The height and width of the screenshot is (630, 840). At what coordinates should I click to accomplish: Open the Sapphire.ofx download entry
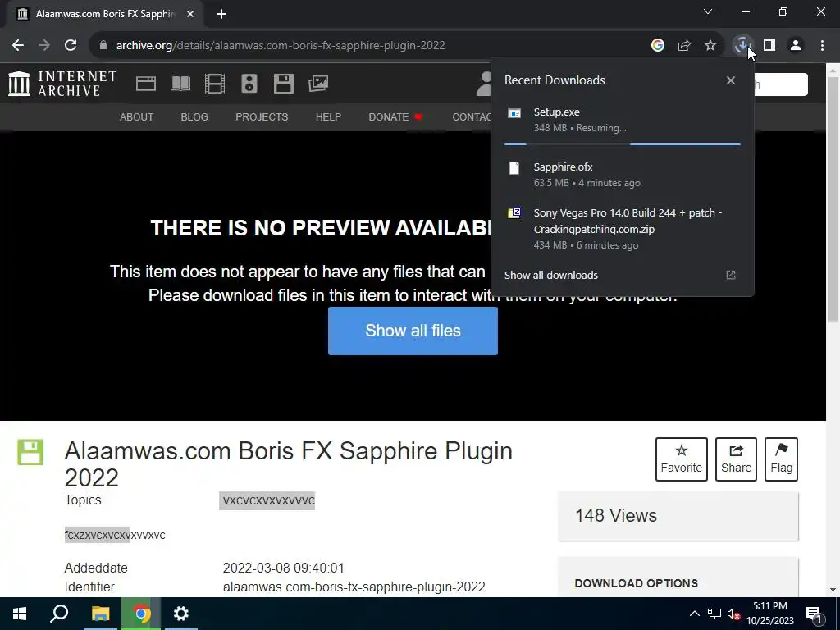pos(623,175)
